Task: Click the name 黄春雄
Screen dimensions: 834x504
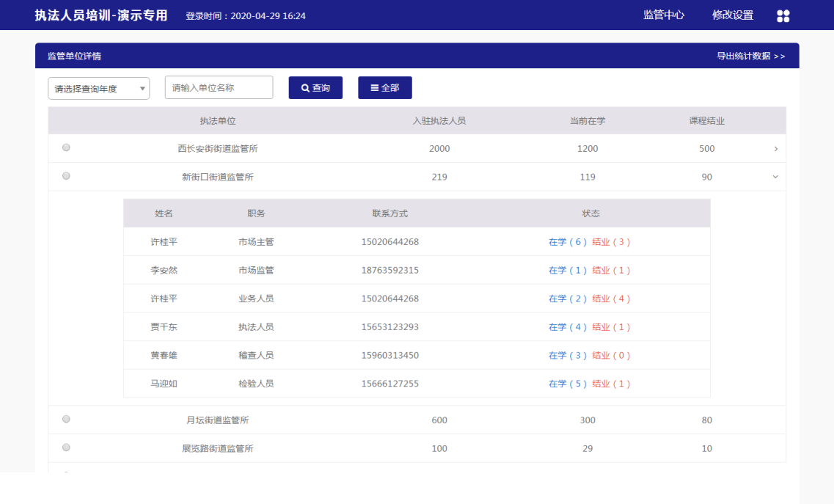Action: 164,355
